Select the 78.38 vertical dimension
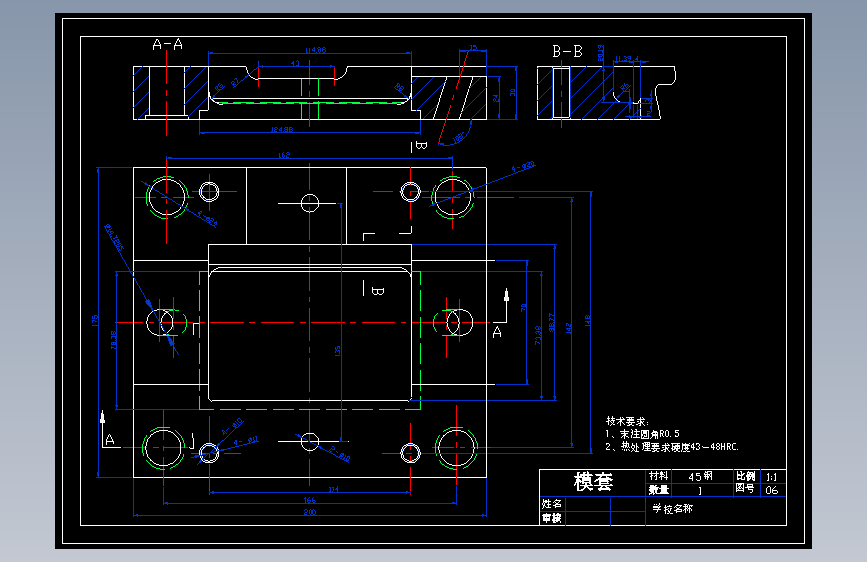867x562 pixels. pos(113,340)
